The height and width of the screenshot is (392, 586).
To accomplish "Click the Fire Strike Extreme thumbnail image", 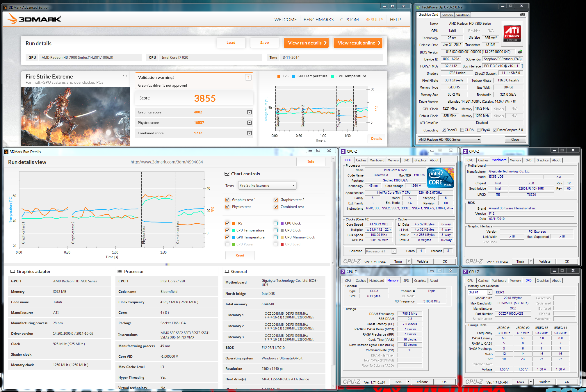I will (x=76, y=117).
